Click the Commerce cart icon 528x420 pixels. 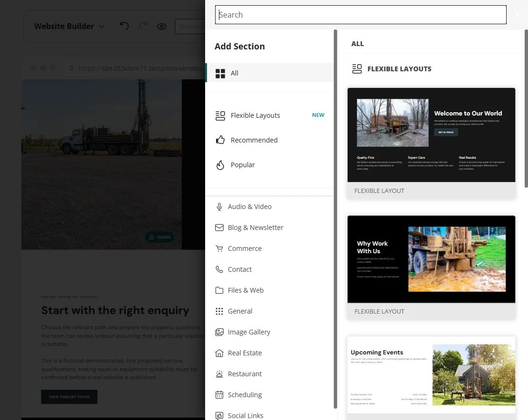[219, 248]
